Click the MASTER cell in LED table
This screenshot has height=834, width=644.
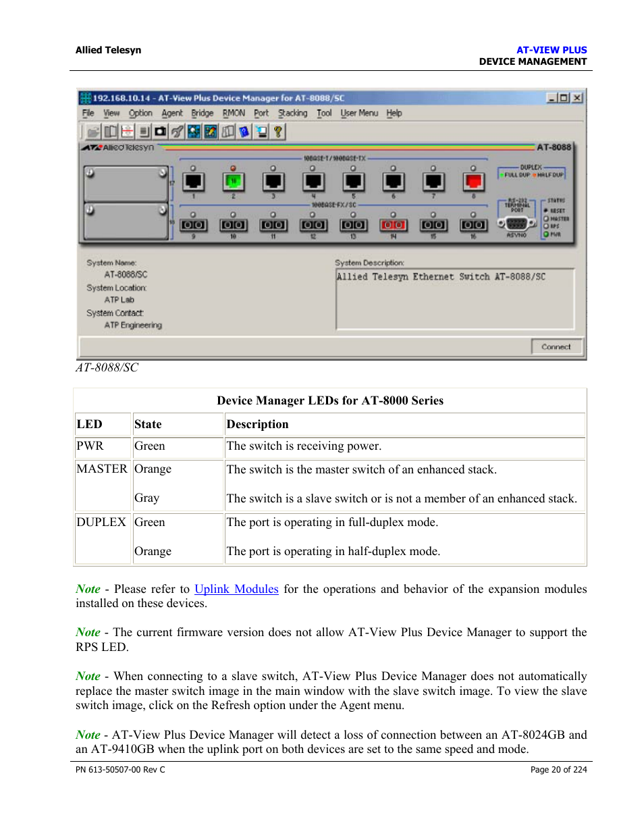[x=103, y=485]
